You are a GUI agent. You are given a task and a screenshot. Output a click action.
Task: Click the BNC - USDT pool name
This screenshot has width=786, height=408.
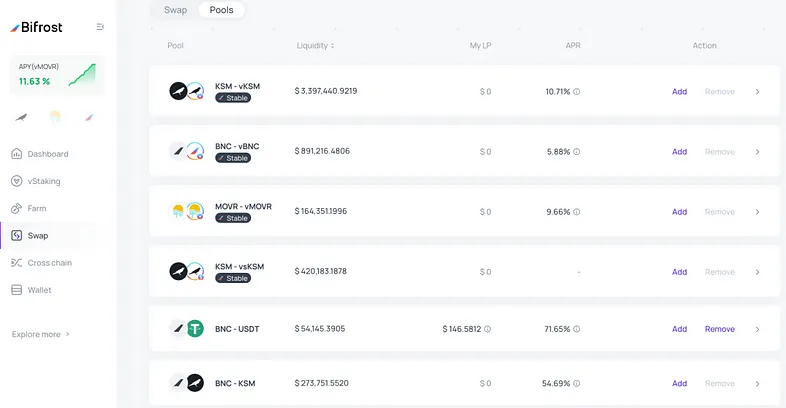237,329
